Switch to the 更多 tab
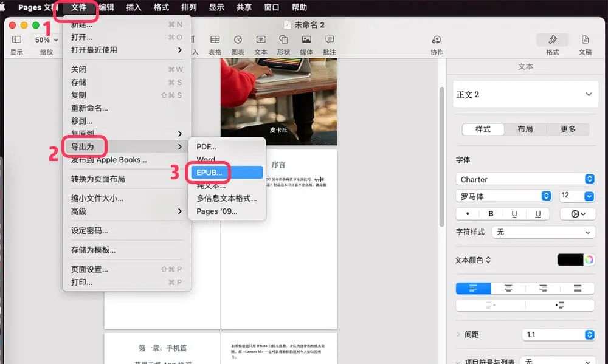608x364 pixels. pos(568,129)
